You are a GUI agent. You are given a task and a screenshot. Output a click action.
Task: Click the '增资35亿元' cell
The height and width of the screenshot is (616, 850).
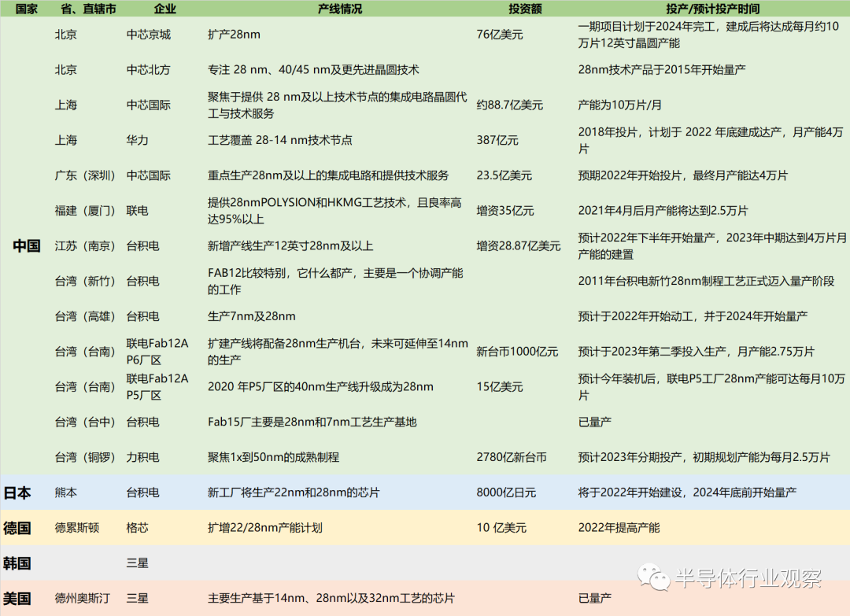pos(505,211)
